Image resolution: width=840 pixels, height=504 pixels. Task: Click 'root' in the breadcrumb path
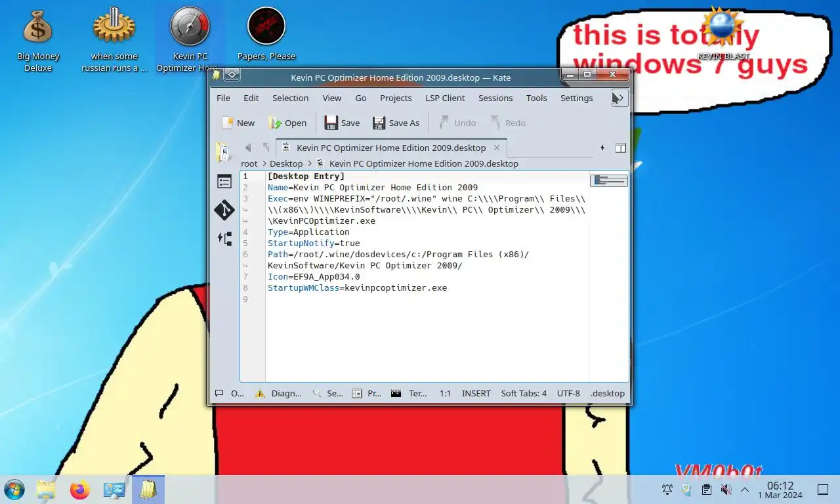[249, 163]
